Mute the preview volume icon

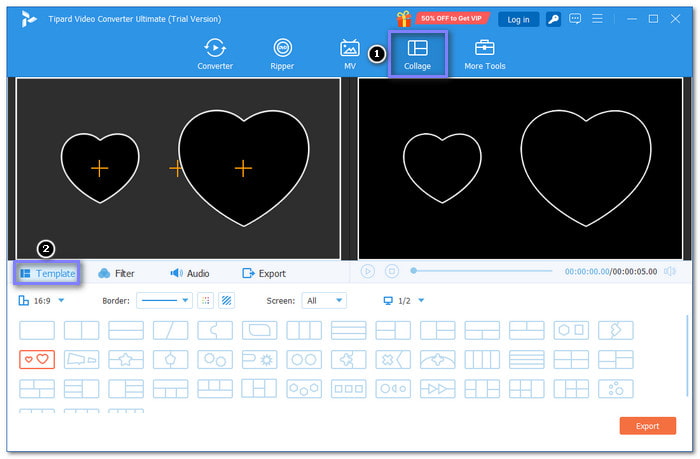(x=670, y=271)
